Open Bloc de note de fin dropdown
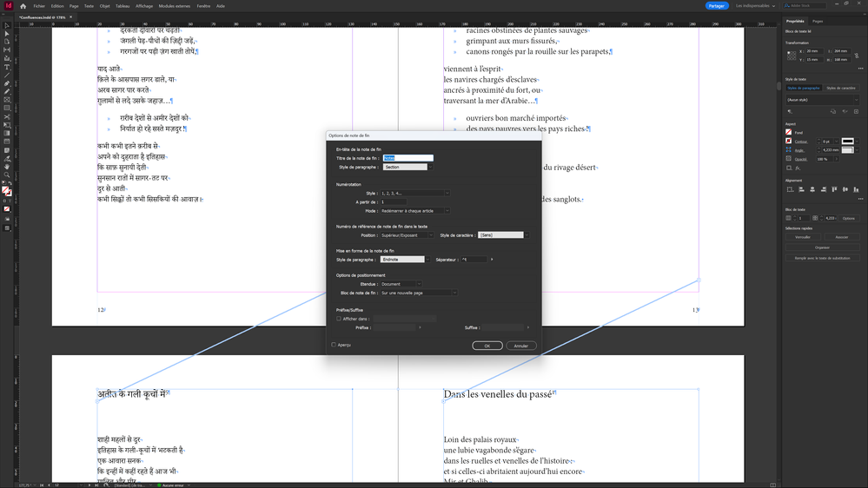This screenshot has height=488, width=868. (x=419, y=293)
